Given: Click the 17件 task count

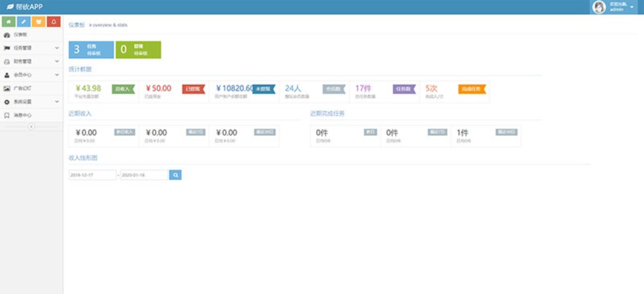Looking at the screenshot, I should point(363,88).
